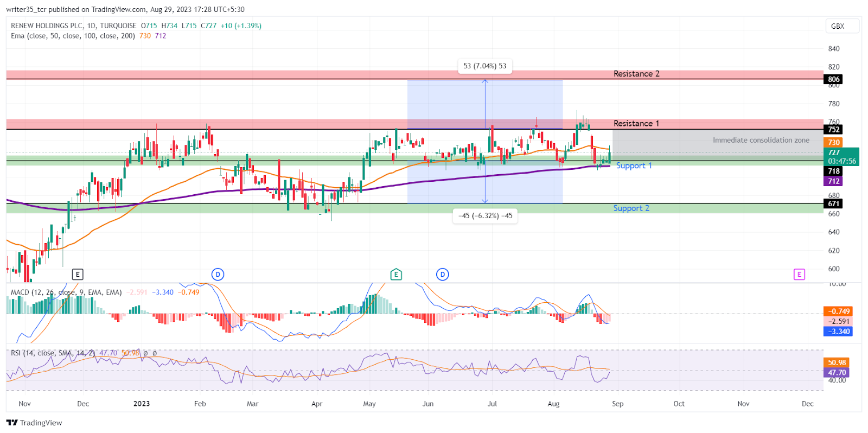Click the 752 price label on the axis
Image resolution: width=868 pixels, height=433 pixels.
click(834, 129)
